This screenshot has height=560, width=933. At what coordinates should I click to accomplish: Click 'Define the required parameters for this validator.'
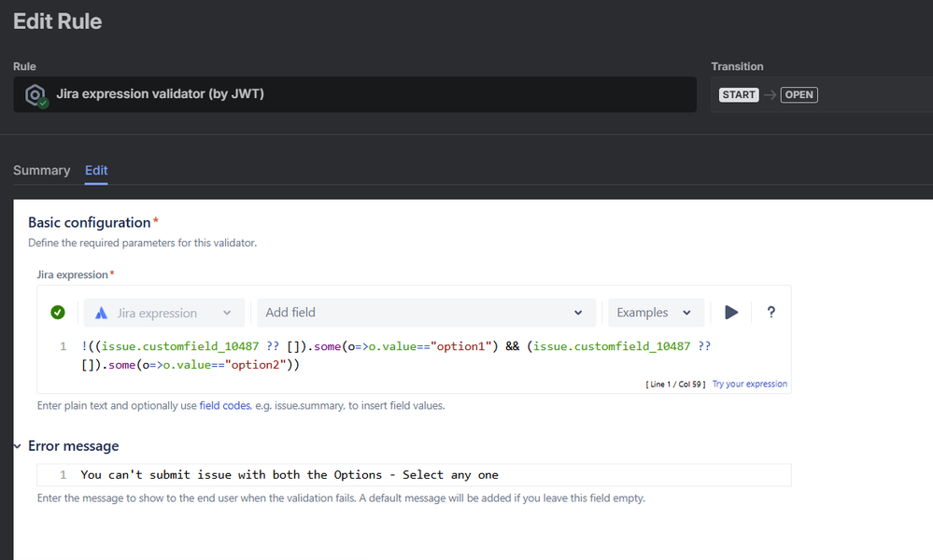tap(143, 243)
